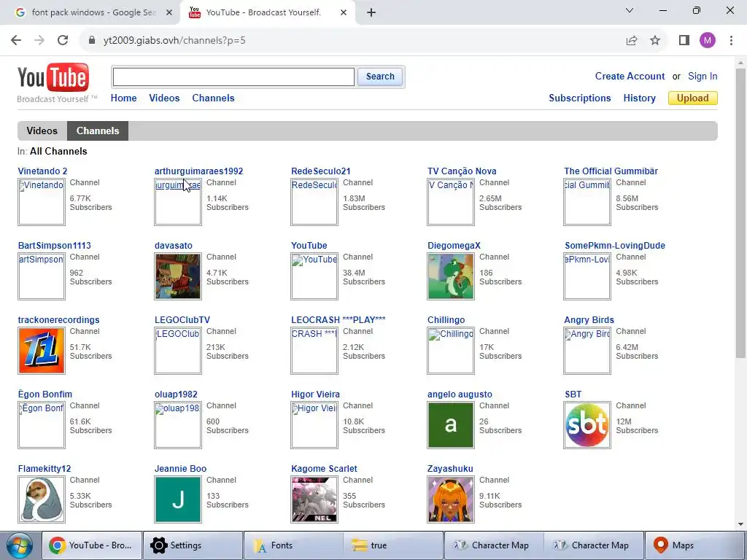Click the yellow Upload button
This screenshot has width=747, height=560.
pos(693,98)
